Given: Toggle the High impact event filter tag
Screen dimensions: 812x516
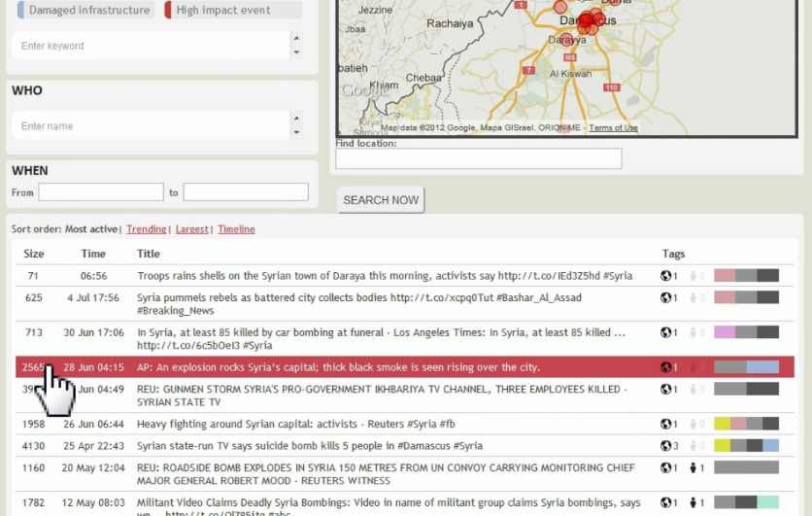Looking at the screenshot, I should tap(233, 11).
